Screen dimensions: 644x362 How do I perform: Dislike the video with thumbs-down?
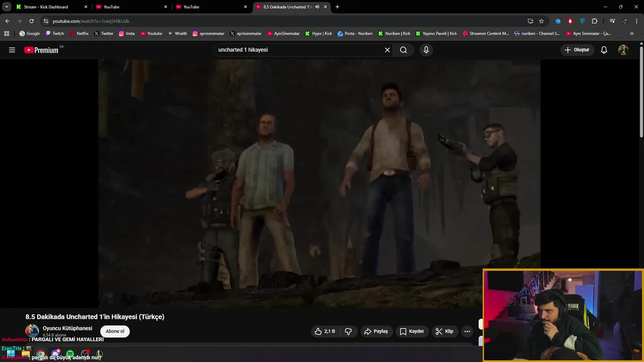point(348,331)
